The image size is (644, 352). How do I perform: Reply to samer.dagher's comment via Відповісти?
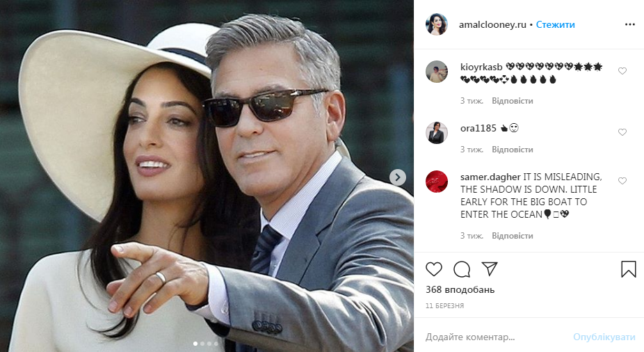[x=512, y=236]
